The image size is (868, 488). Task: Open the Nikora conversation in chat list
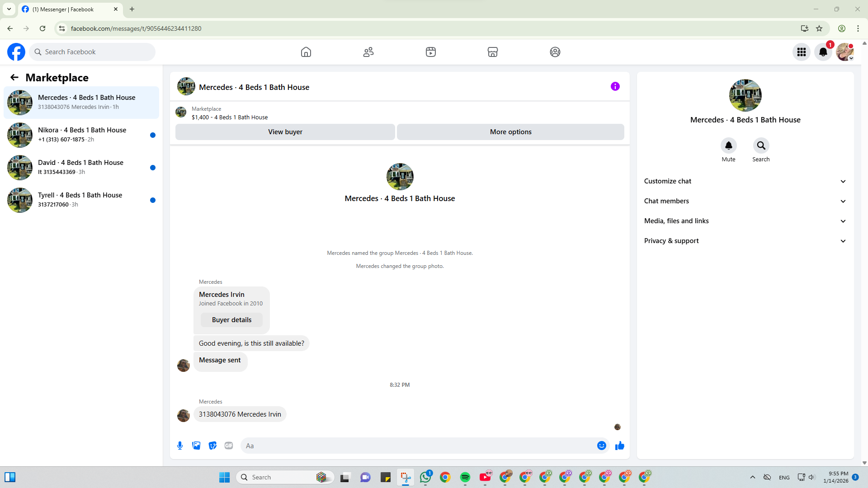(x=81, y=135)
